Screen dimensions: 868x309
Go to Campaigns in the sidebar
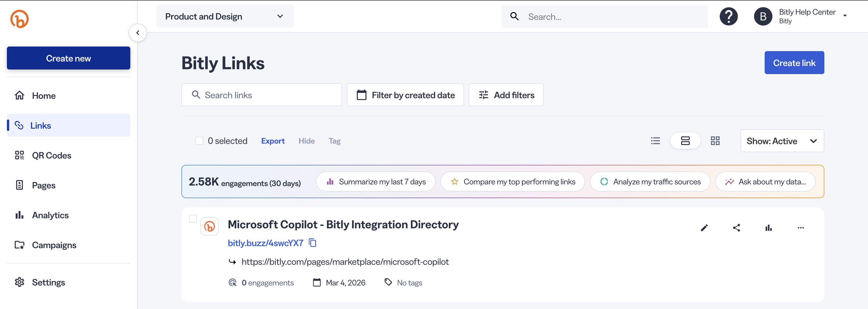click(x=68, y=245)
